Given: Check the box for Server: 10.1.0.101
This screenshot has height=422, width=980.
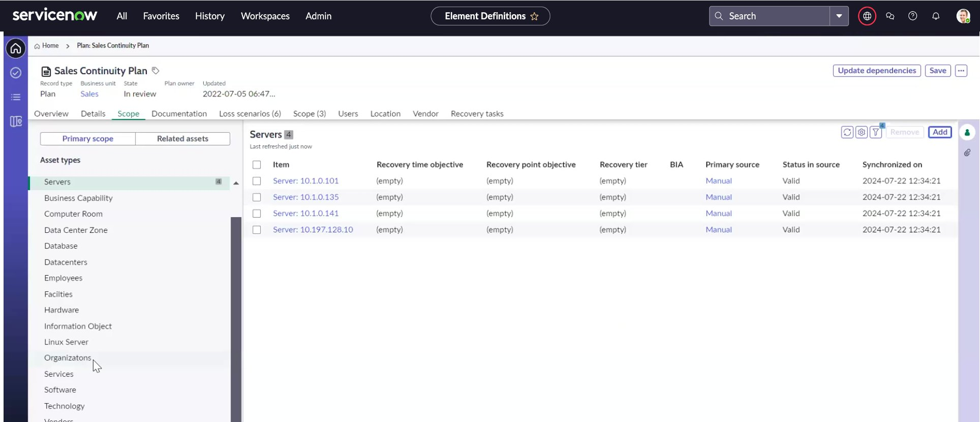Looking at the screenshot, I should (x=257, y=181).
